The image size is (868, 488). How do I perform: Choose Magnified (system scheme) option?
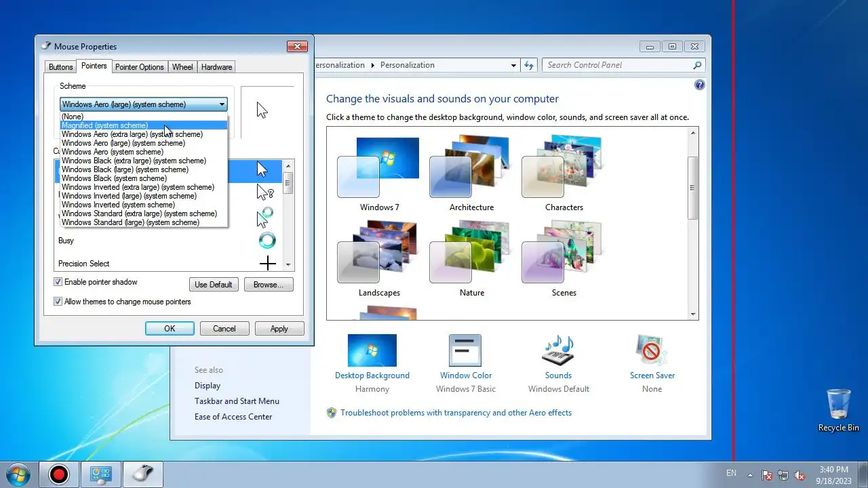144,125
